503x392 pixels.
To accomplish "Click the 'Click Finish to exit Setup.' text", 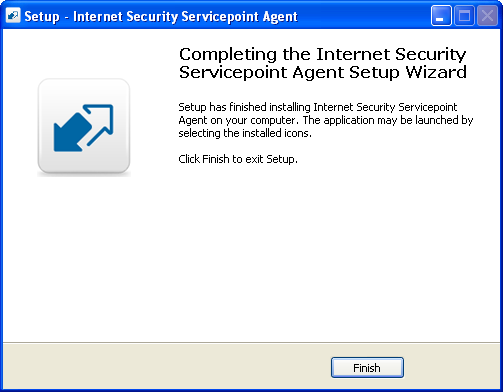I will tap(238, 159).
